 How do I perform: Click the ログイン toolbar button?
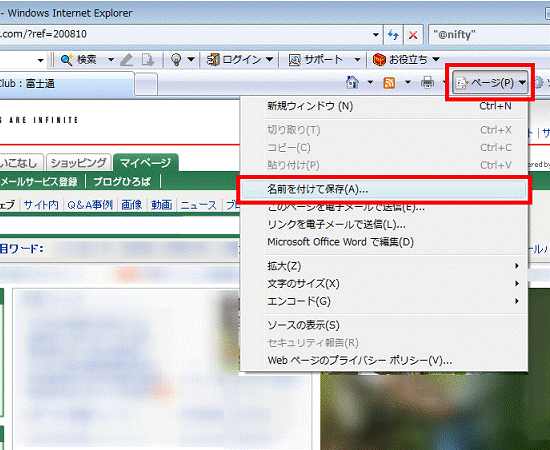(234, 60)
